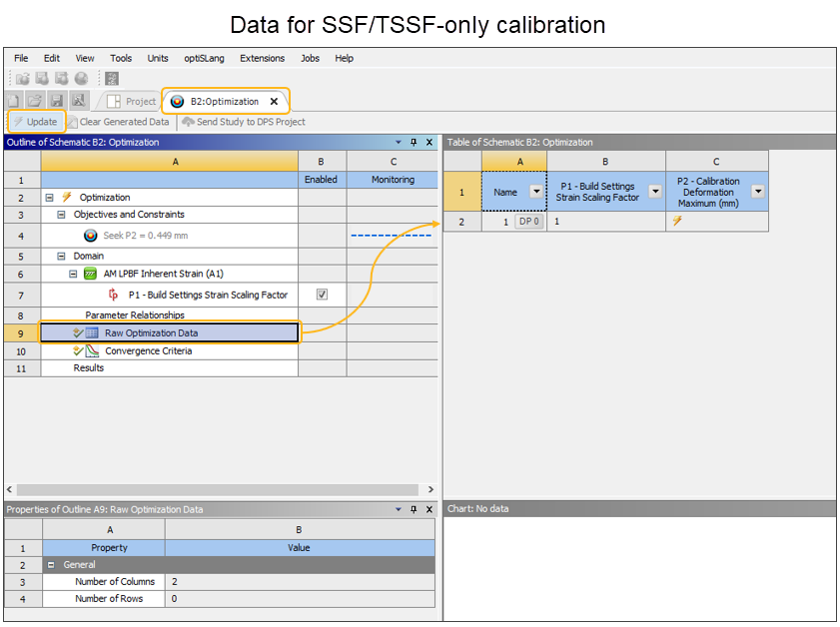Click Send Study to DPS Project
840x627 pixels.
coord(244,122)
